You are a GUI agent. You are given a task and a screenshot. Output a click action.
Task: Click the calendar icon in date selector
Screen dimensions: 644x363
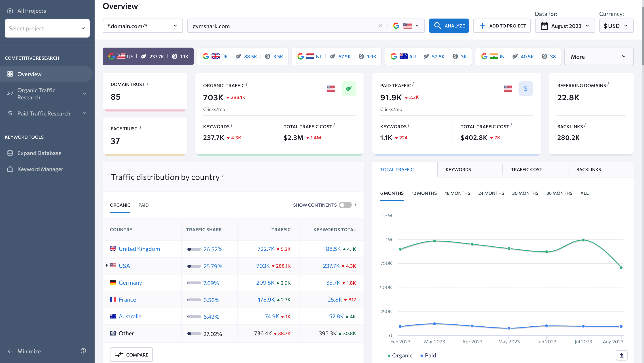tap(544, 26)
